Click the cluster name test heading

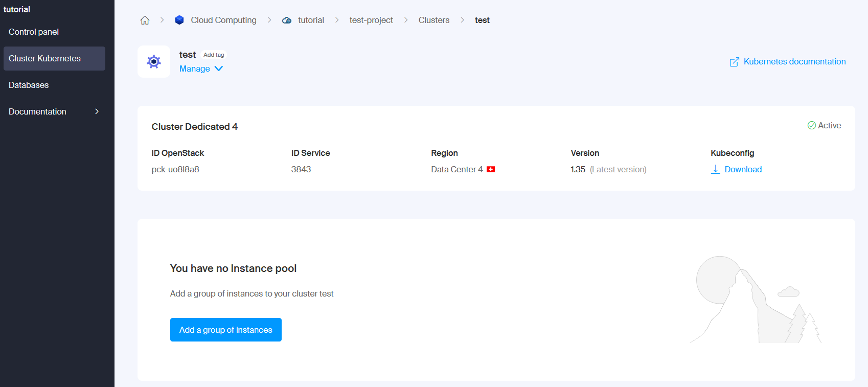coord(188,55)
